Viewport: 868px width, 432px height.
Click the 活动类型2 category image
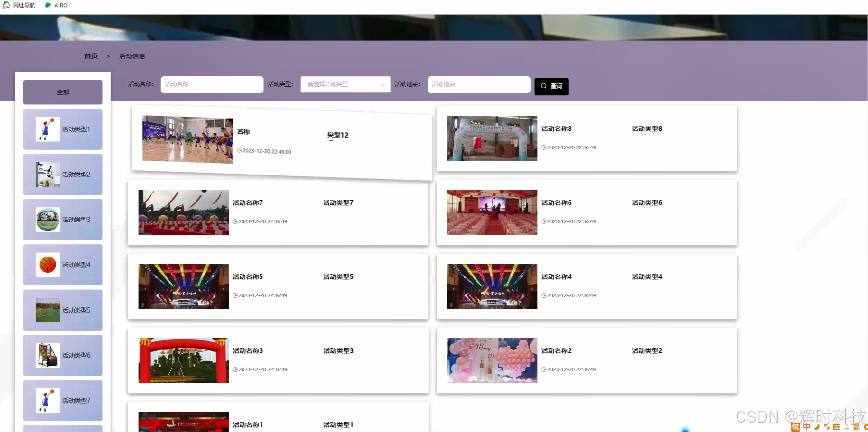tap(47, 174)
